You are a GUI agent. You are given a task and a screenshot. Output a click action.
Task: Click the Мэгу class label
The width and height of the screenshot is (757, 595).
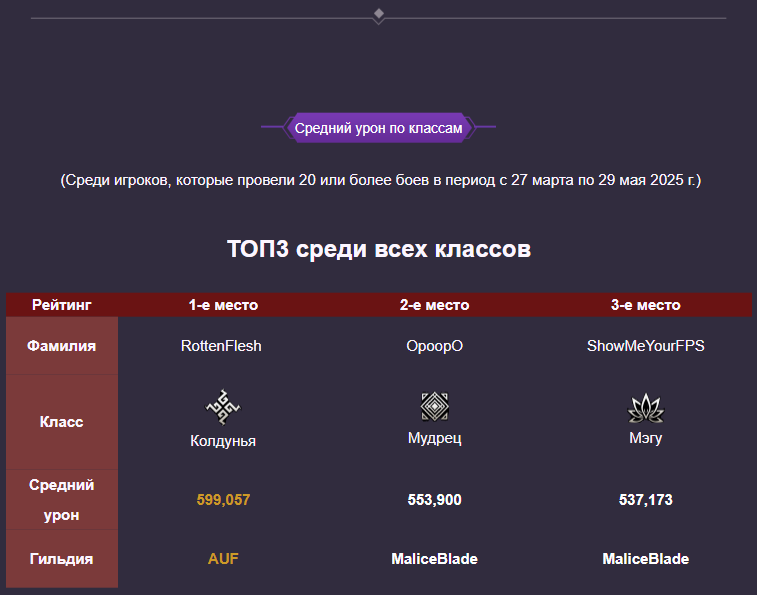(645, 438)
